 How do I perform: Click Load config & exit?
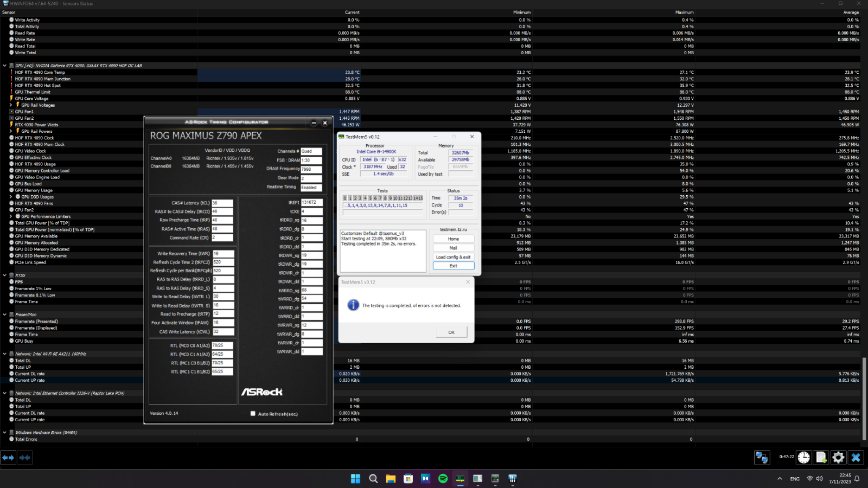point(453,257)
